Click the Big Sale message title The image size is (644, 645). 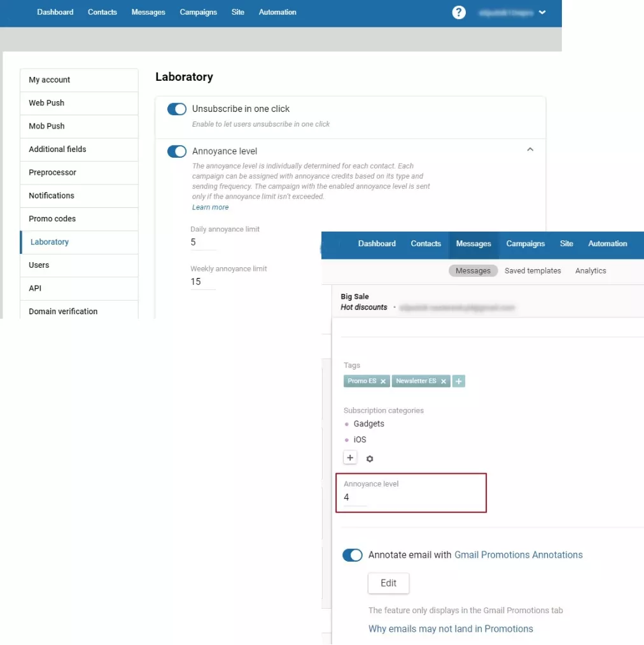tap(354, 296)
